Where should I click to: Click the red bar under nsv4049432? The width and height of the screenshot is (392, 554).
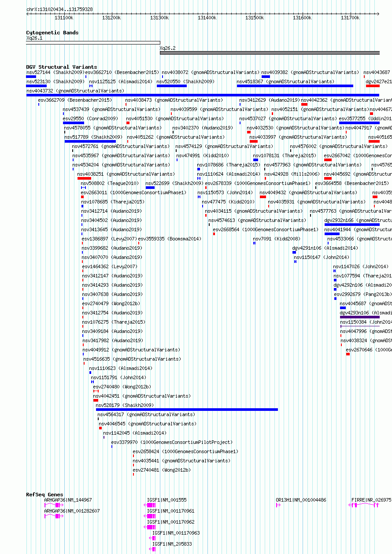(x=263, y=197)
